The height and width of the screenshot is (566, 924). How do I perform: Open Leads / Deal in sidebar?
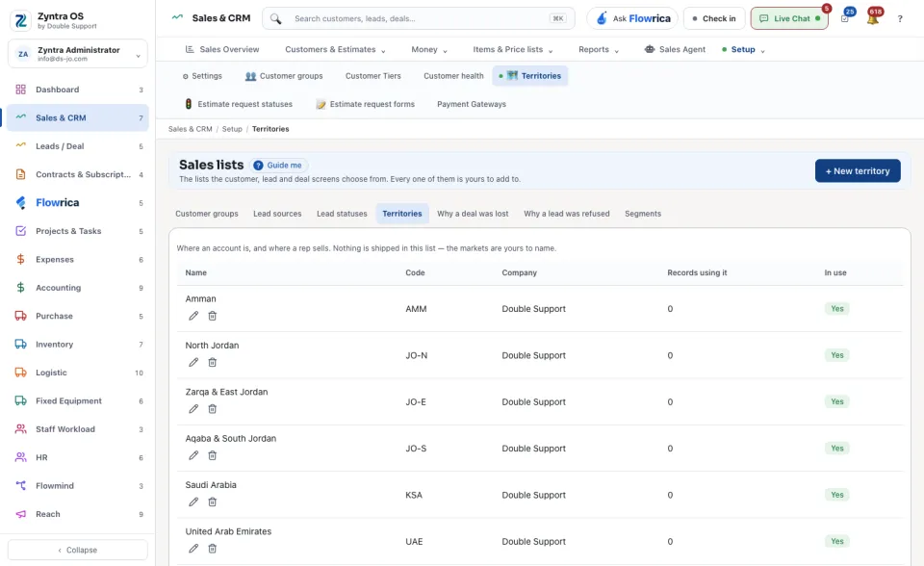tap(78, 146)
